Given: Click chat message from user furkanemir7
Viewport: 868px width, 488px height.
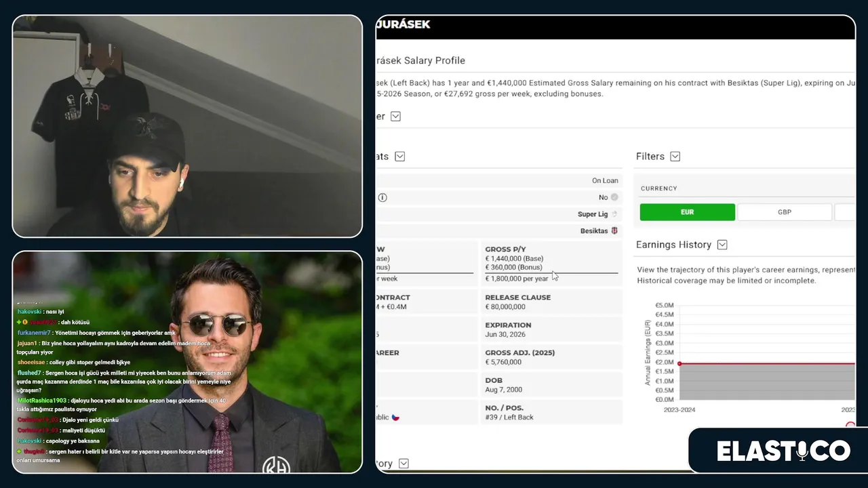Looking at the screenshot, I should [96, 333].
